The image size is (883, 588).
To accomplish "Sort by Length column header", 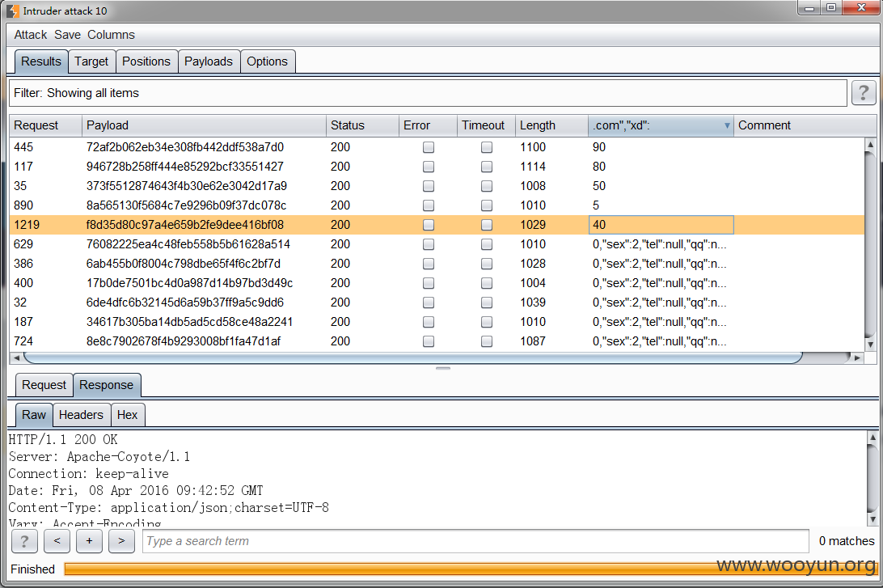I will pyautogui.click(x=551, y=125).
